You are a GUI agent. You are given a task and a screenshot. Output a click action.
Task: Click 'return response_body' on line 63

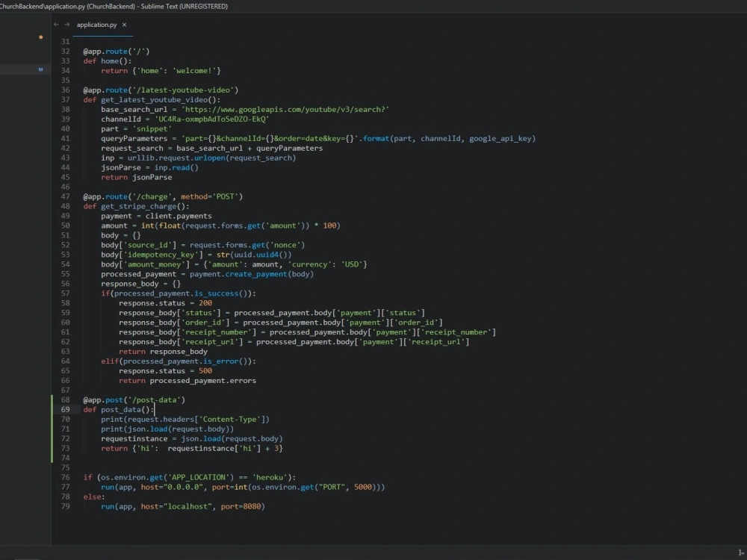pos(163,352)
